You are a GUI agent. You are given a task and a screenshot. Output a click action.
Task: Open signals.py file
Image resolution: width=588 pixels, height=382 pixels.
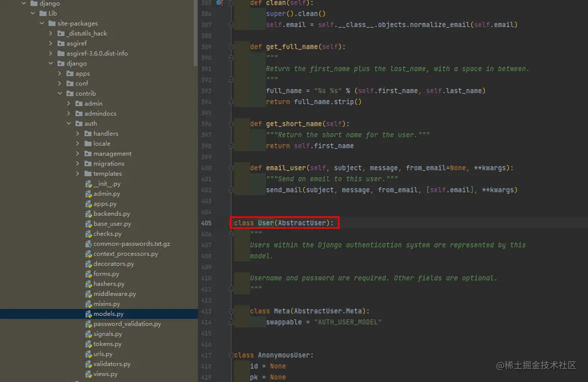point(107,334)
